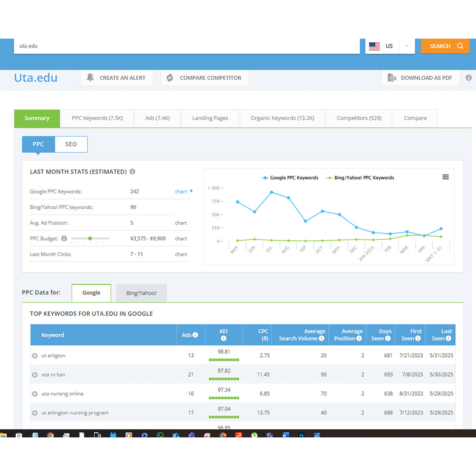This screenshot has height=476, width=476.
Task: Expand the 'uta rn bsn' keyword row
Action: [35, 375]
